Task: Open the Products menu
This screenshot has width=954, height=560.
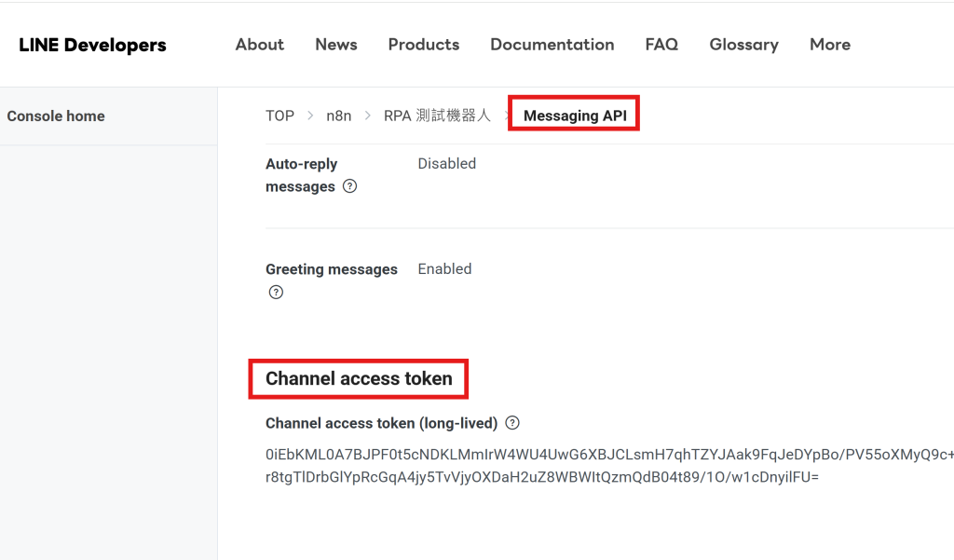Action: (x=424, y=45)
